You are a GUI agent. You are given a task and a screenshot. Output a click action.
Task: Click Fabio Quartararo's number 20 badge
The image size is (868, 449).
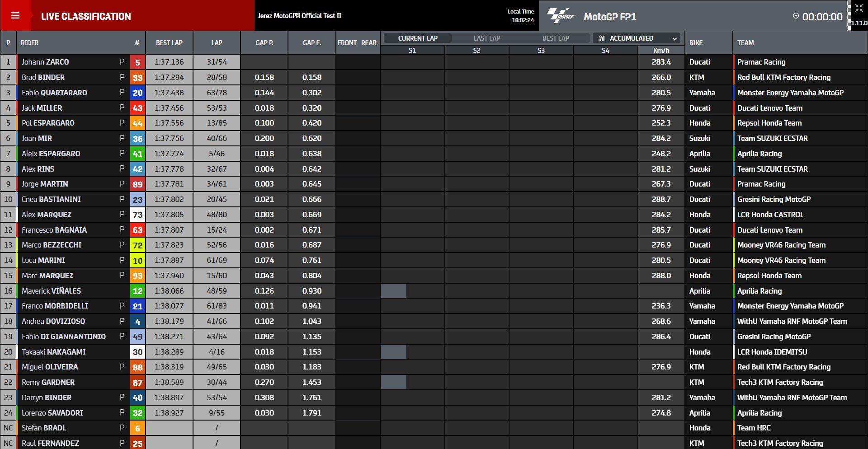(x=137, y=93)
